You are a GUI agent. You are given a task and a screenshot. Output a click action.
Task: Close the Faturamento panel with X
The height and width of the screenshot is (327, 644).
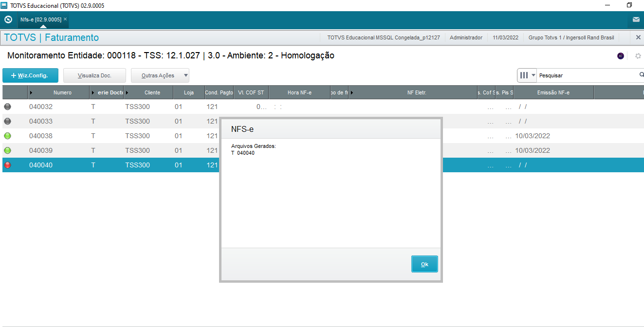coord(638,37)
